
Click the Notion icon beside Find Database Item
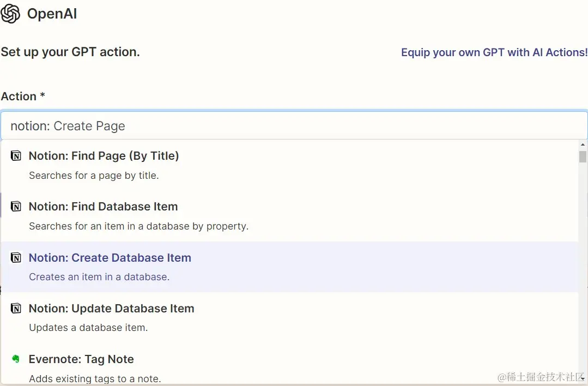pos(16,206)
